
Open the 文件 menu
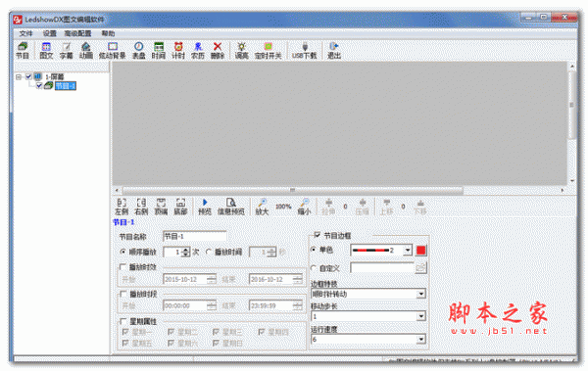25,33
